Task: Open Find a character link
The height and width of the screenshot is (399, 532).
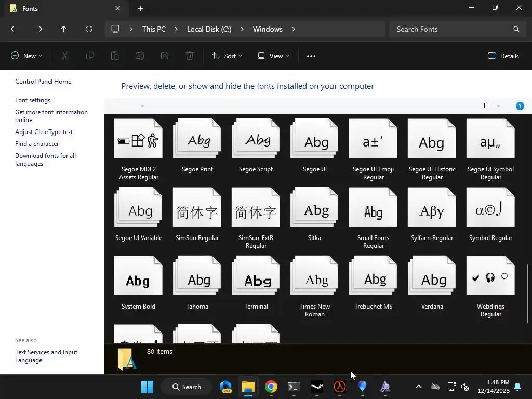Action: click(x=37, y=143)
